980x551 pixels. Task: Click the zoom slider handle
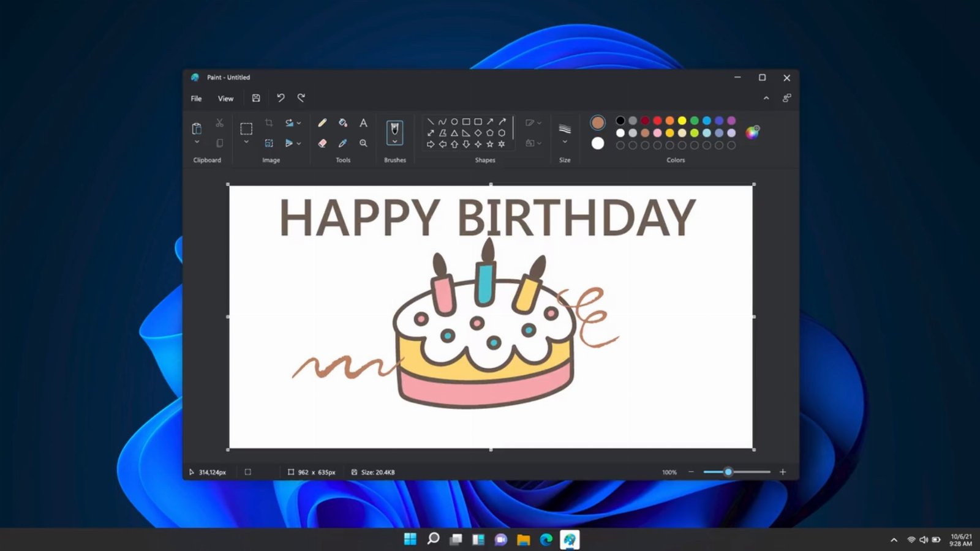click(x=728, y=472)
